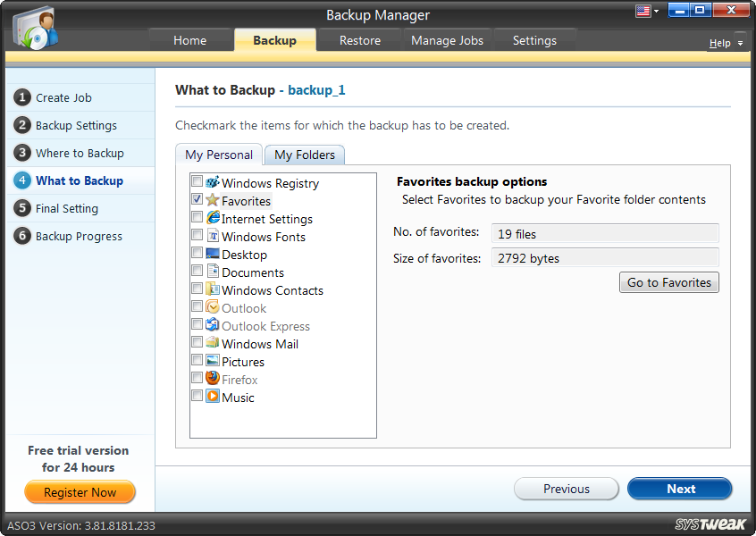This screenshot has width=756, height=536.
Task: Enable the Pictures backup checkbox
Action: tap(197, 361)
